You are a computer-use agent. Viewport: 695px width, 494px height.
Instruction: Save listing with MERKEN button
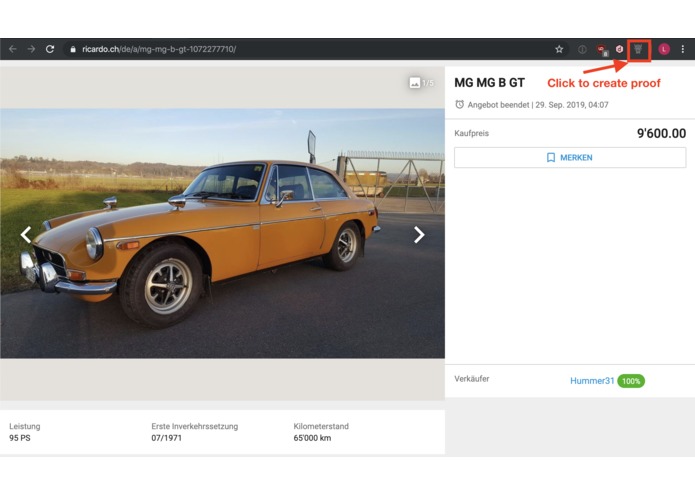point(570,157)
